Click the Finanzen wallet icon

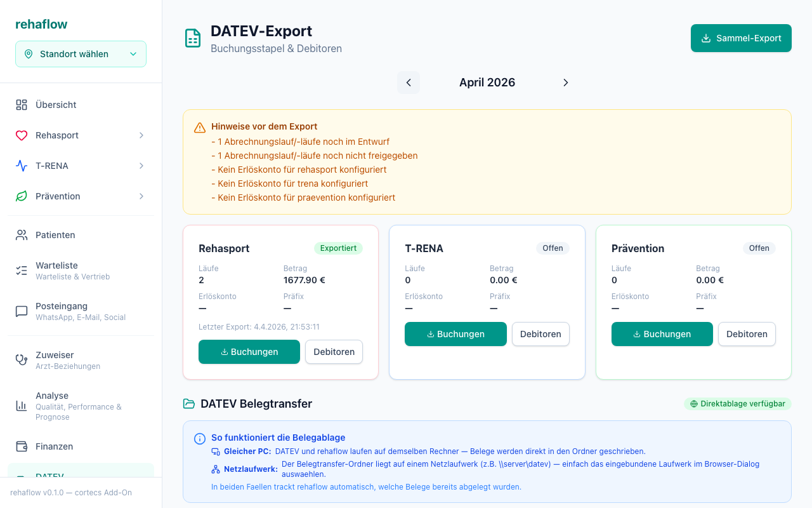tap(21, 446)
